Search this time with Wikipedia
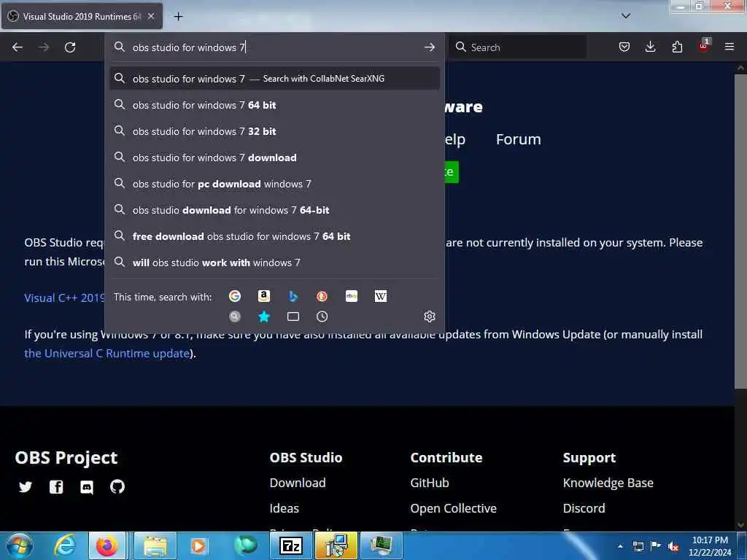Image resolution: width=747 pixels, height=560 pixels. (380, 296)
